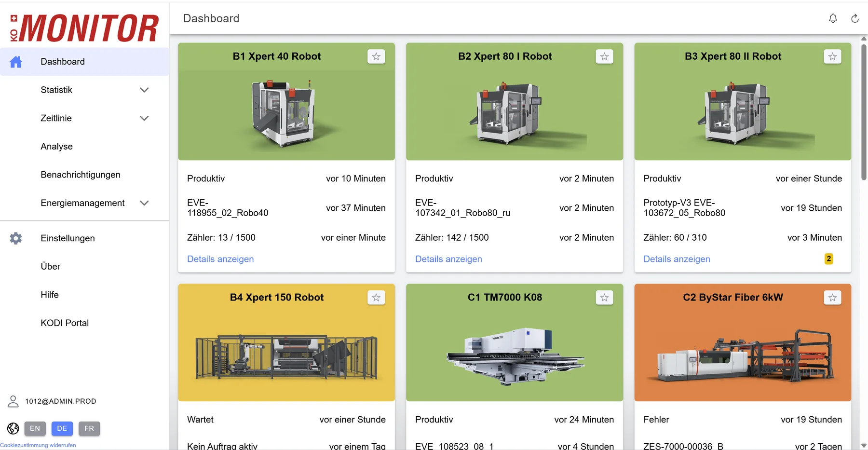
Task: Expand the Energiemanagement chevron
Action: (x=144, y=203)
